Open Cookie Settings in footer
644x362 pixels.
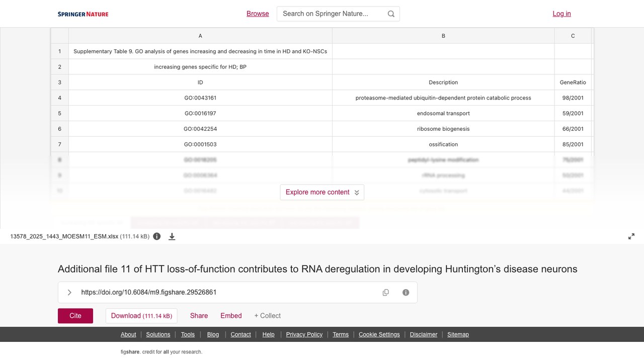click(x=379, y=334)
